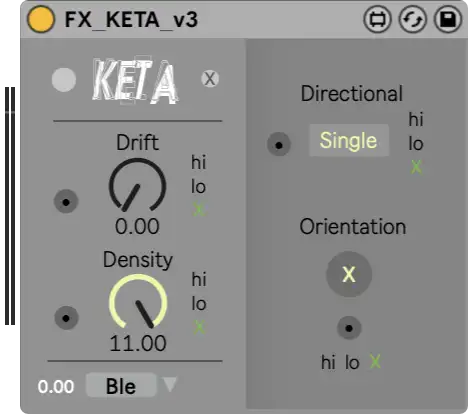The width and height of the screenshot is (468, 414).
Task: Click the green X next to Drift knob
Action: point(199,210)
